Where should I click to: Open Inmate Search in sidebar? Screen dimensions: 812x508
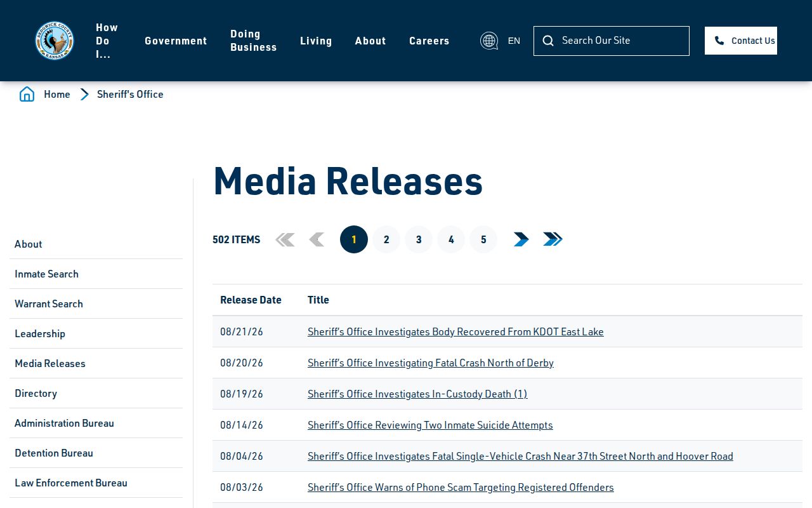(x=96, y=274)
